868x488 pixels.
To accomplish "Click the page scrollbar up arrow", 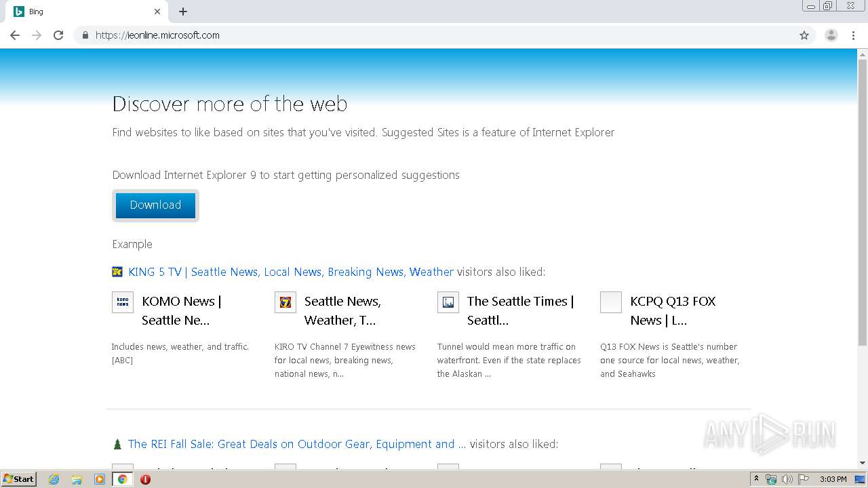I will 863,54.
